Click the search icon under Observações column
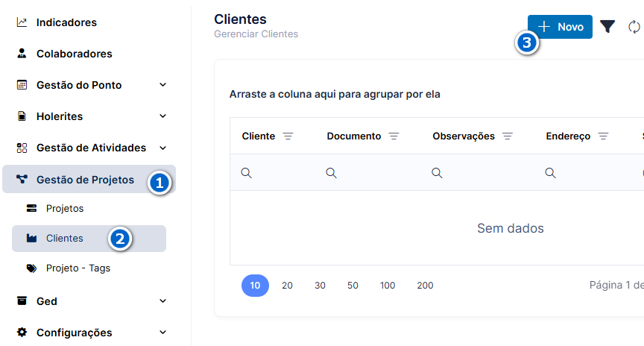This screenshot has width=644, height=346. pos(437,173)
